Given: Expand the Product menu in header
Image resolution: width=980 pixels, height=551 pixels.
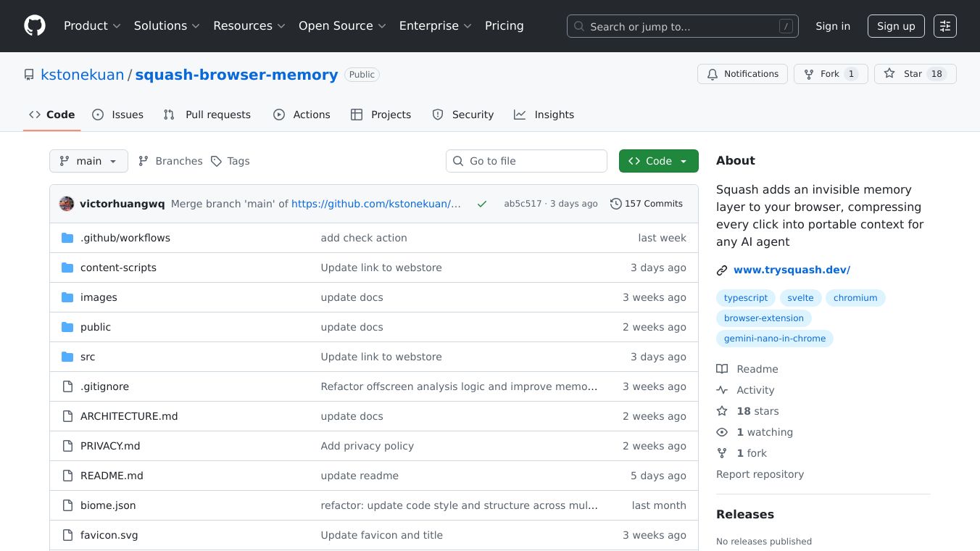Looking at the screenshot, I should pos(92,26).
